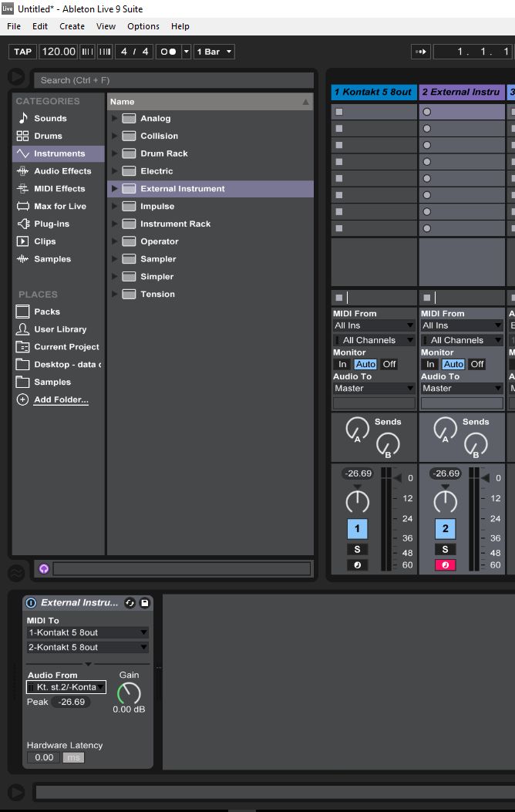This screenshot has width=515, height=812.
Task: Adjust the Gain knob on External Instrument
Action: pos(129,693)
